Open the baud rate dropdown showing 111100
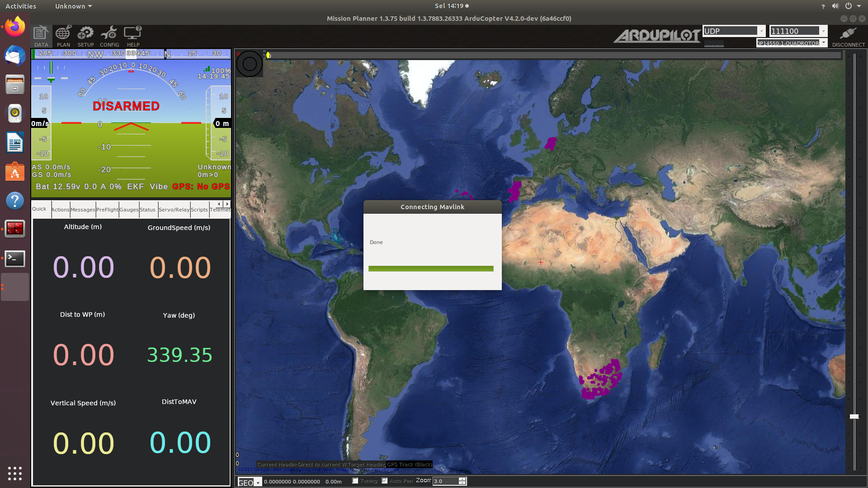Screen dimensions: 868x488 point(823,31)
